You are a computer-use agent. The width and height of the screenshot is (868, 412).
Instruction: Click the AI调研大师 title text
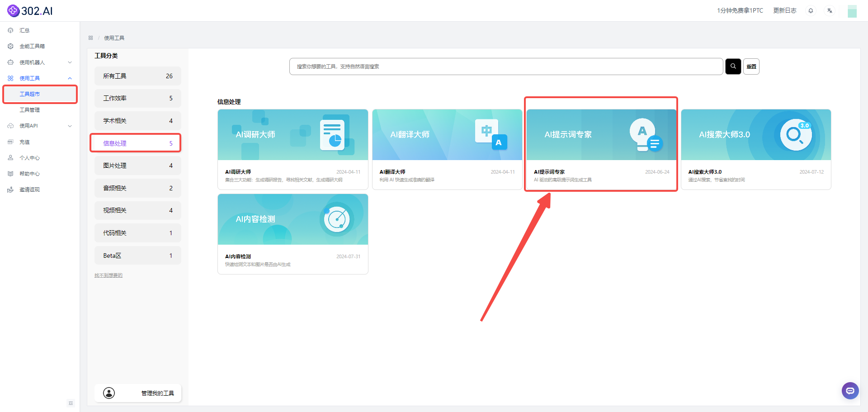238,172
